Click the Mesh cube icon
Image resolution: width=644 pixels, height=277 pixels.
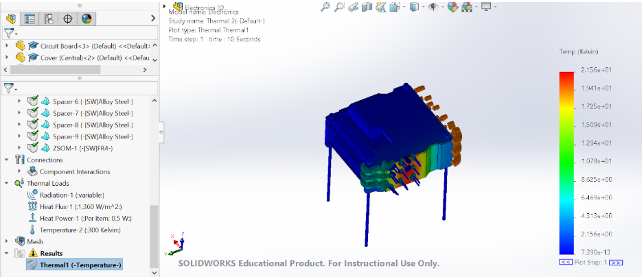click(x=19, y=242)
